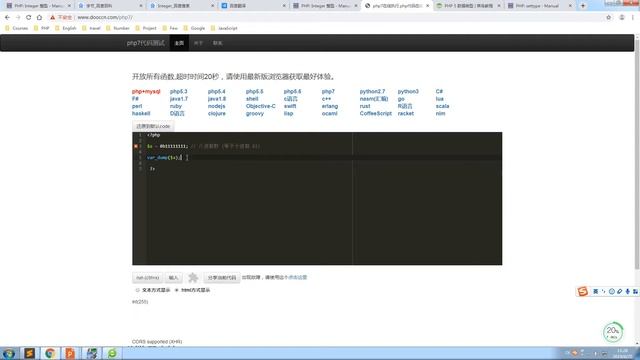This screenshot has height=360, width=640.
Task: Click the microphone icon on Sogou toolbar
Action: point(628,291)
